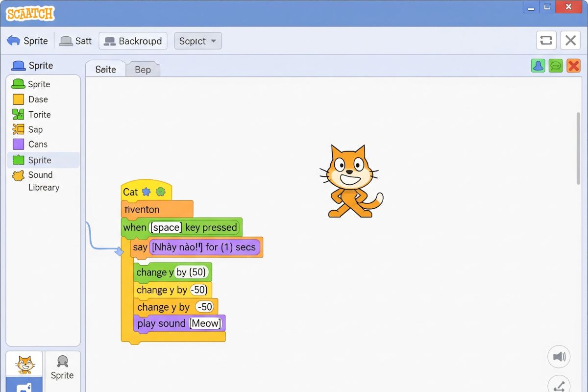Click the speaker sound button
This screenshot has height=392, width=588.
[x=559, y=357]
